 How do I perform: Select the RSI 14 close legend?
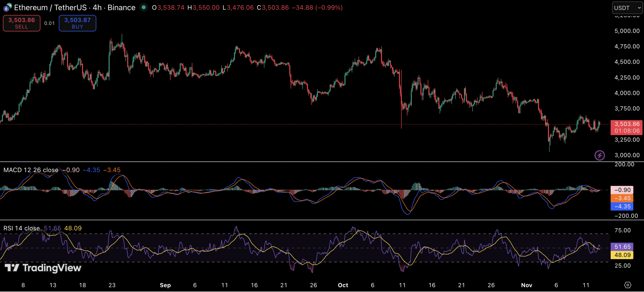coord(21,228)
